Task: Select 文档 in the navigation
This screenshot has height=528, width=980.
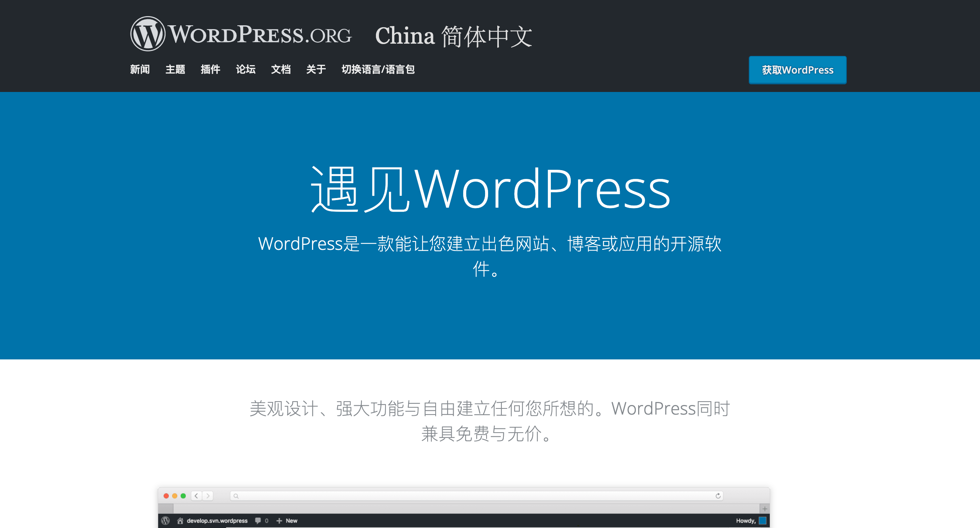Action: click(x=281, y=69)
